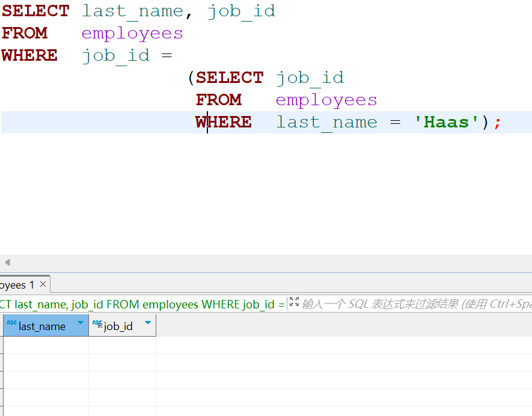Place cursor at the red semicolon
This screenshot has height=416, width=532.
[x=497, y=122]
